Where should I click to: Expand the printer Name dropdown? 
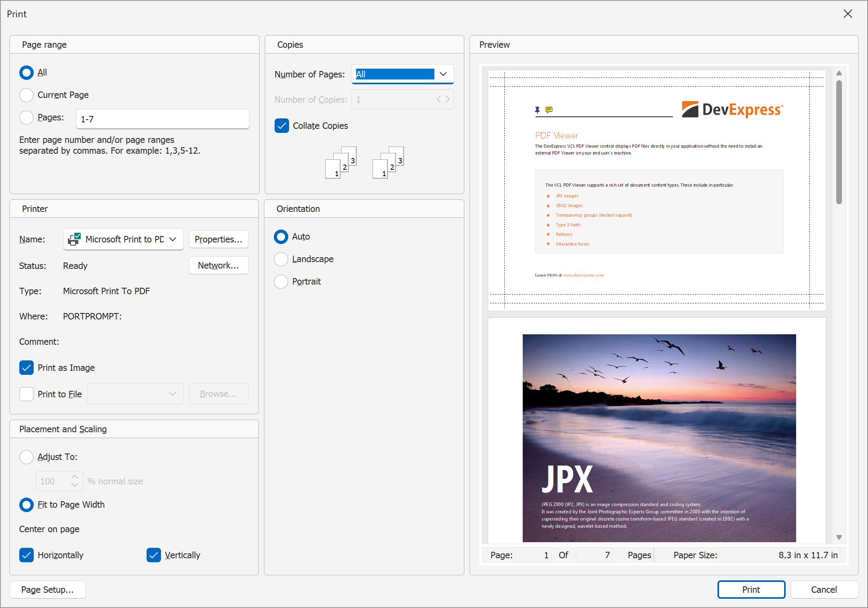tap(173, 239)
